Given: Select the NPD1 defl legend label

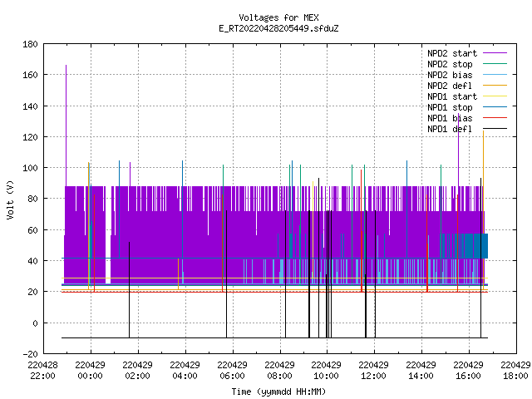Looking at the screenshot, I should click(450, 130).
